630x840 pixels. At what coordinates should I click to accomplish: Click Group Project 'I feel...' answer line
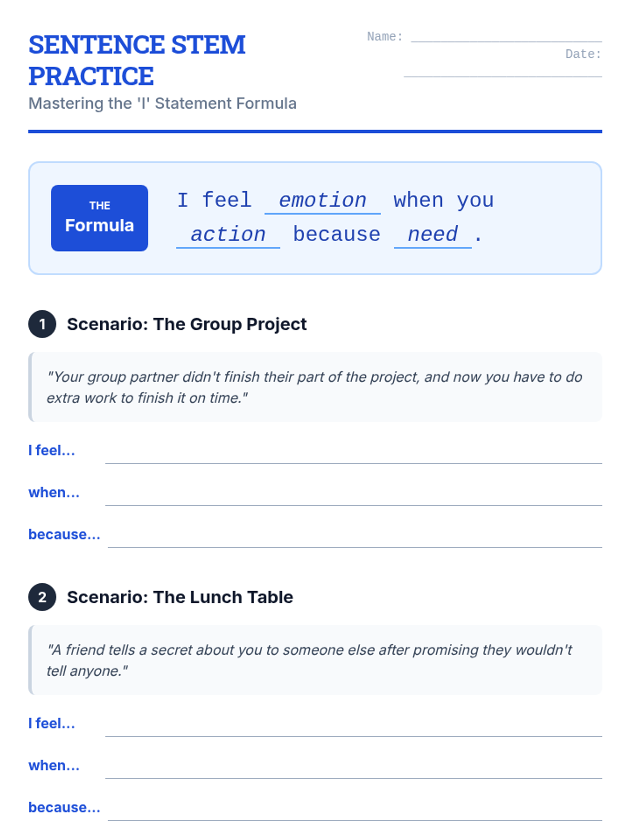pyautogui.click(x=353, y=454)
